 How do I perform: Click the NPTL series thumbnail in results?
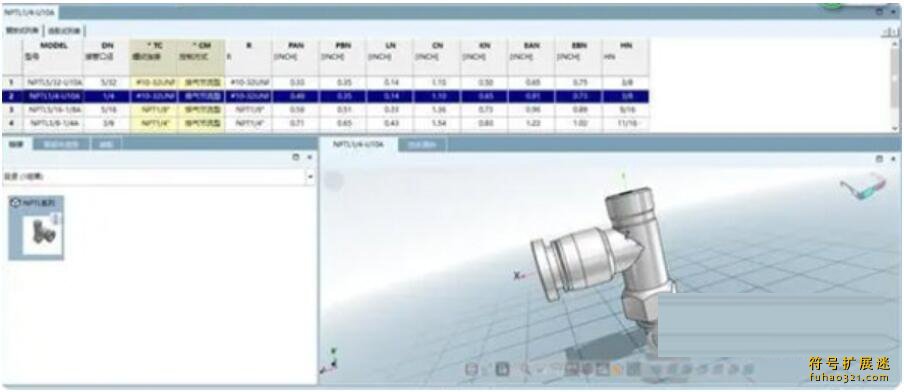coord(36,228)
